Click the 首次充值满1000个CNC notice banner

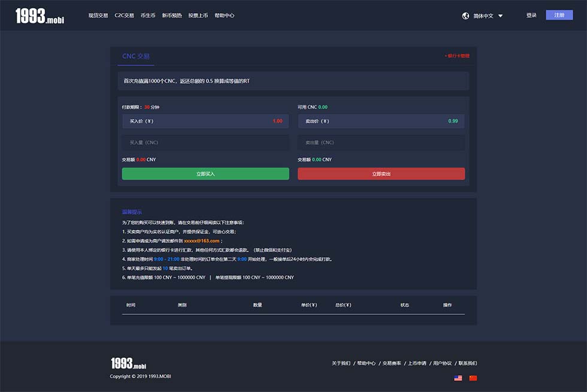(x=293, y=81)
